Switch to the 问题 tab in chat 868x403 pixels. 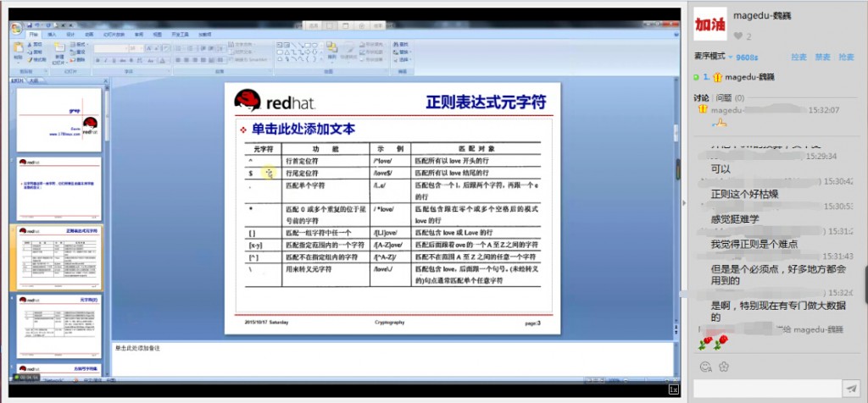(722, 98)
